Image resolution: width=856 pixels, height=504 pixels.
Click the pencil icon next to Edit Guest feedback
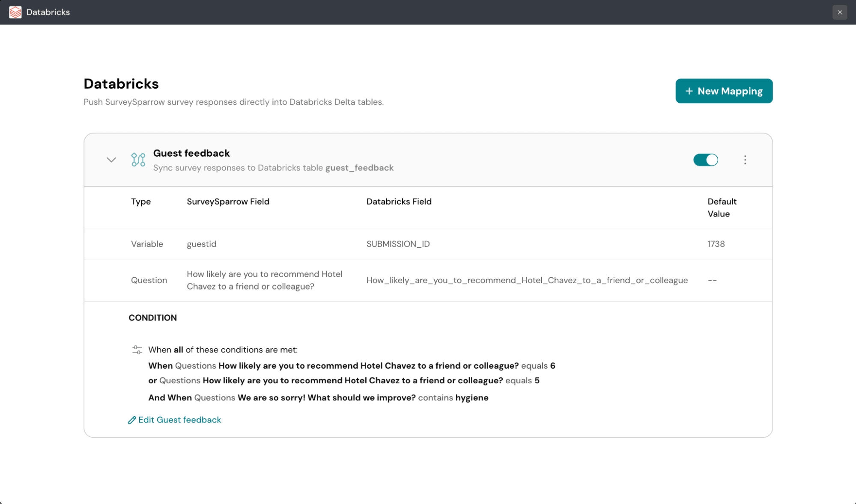(132, 420)
